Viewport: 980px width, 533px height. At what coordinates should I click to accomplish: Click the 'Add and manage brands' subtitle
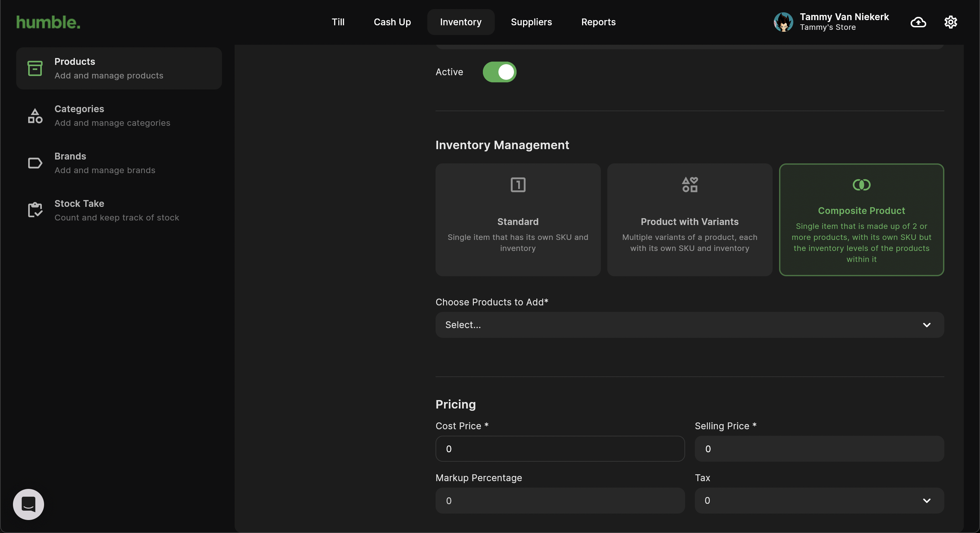click(105, 170)
